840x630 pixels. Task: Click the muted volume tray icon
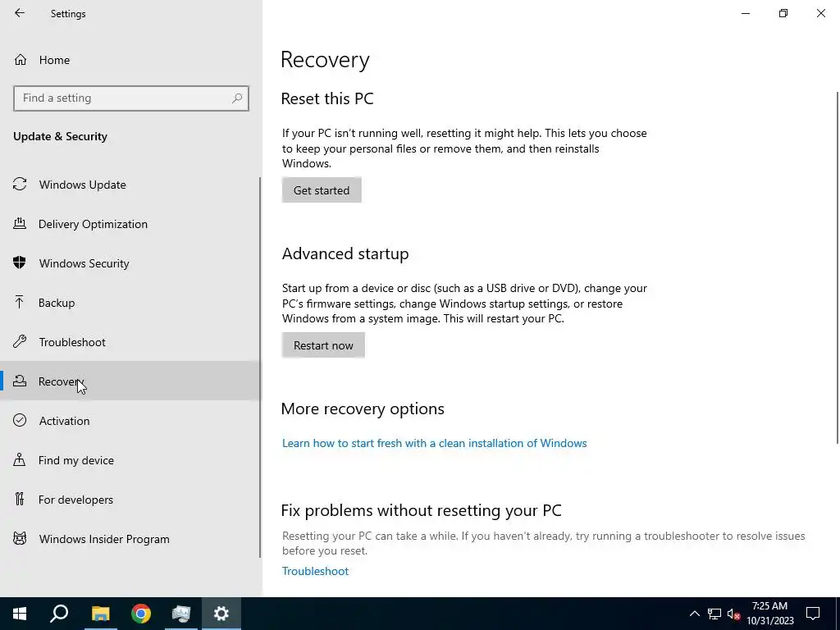pos(734,614)
